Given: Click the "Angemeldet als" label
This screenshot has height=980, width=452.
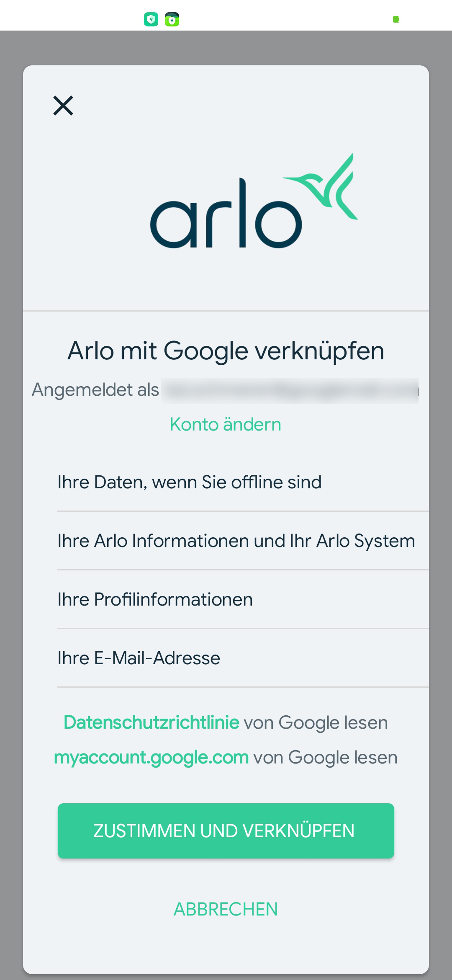Looking at the screenshot, I should 96,390.
